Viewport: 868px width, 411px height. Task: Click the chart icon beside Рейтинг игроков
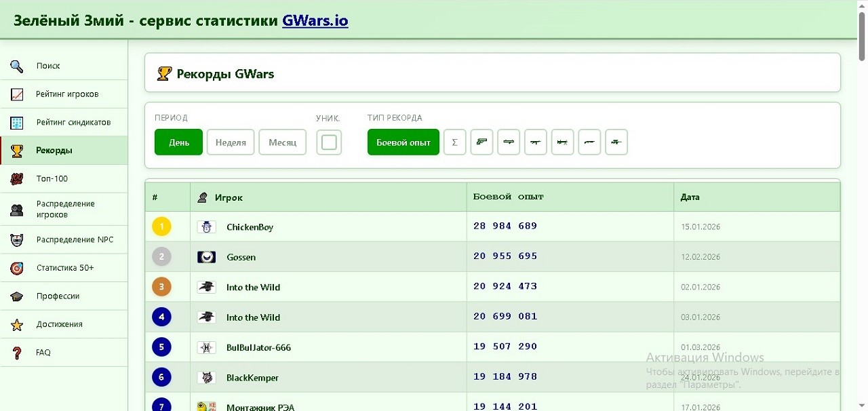17,94
